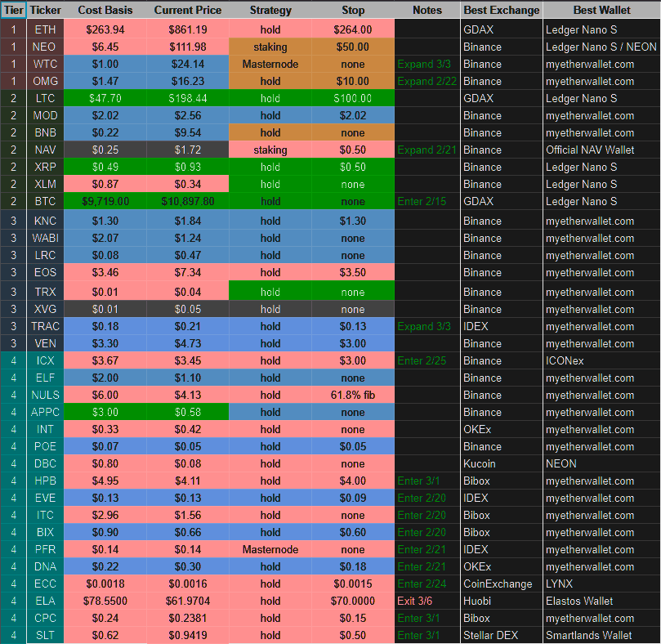Viewport: 661px width, 644px height.
Task: Click the Official NAV Wallet cell
Action: click(602, 150)
